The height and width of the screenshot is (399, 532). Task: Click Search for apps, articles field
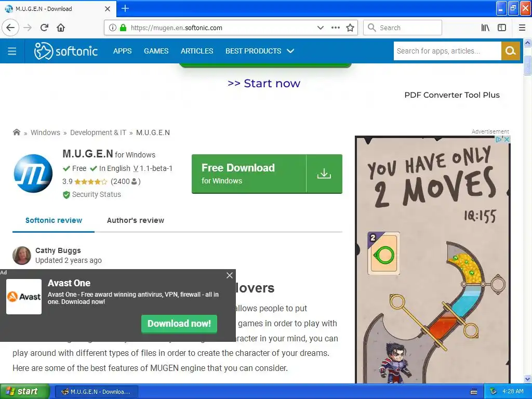tap(447, 51)
